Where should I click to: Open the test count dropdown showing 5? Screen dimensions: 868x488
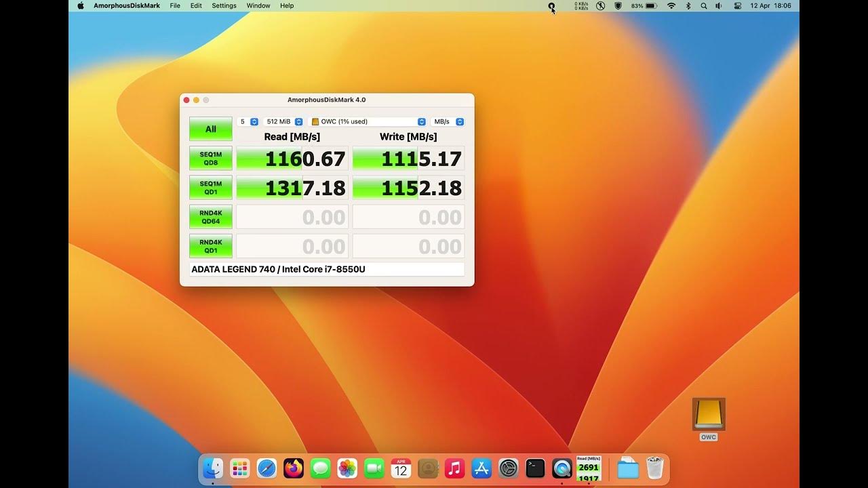coord(248,121)
